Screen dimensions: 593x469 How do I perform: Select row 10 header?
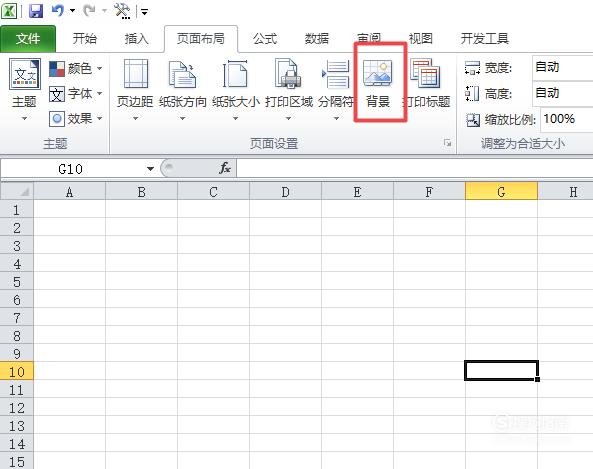click(x=17, y=371)
